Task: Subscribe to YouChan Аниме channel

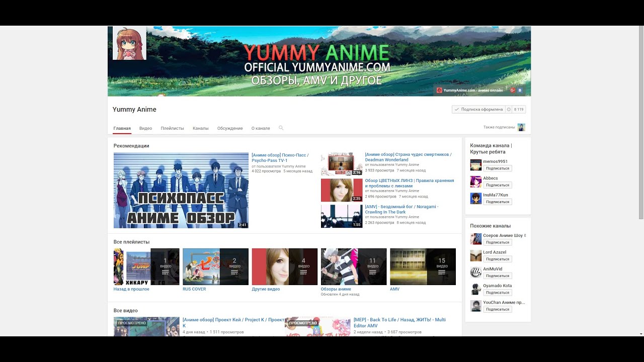Action: (x=498, y=309)
